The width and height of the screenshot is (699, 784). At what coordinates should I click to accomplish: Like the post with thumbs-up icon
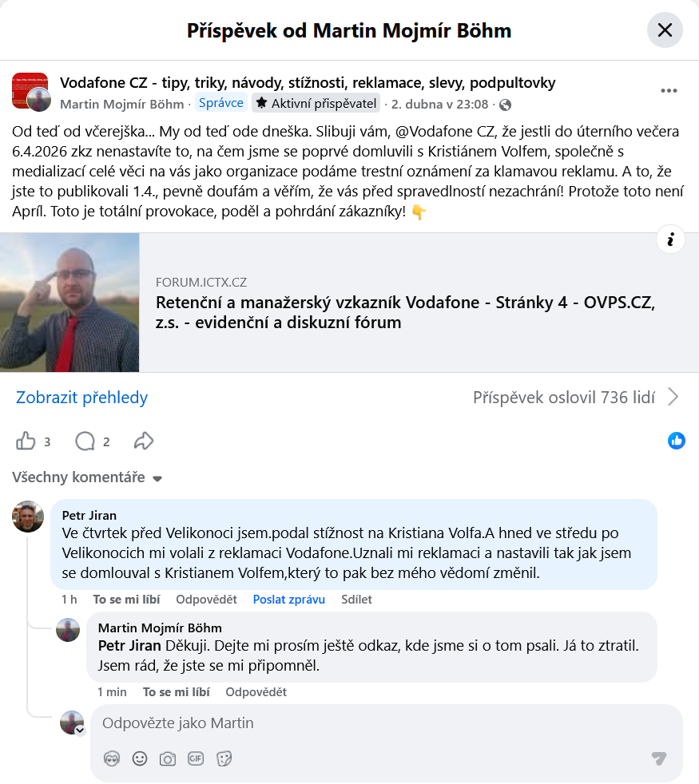26,441
